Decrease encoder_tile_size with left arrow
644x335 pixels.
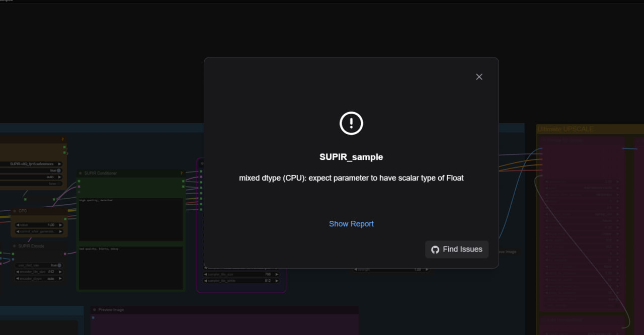click(x=18, y=272)
